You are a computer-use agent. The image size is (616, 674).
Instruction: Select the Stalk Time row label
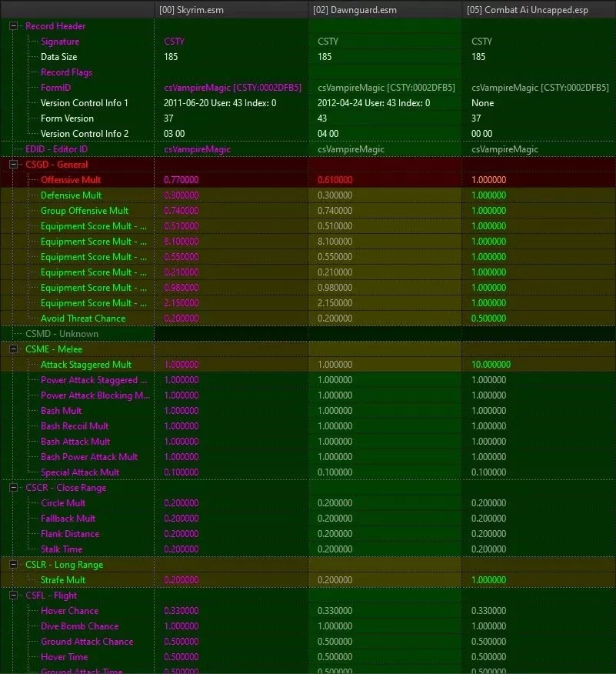pyautogui.click(x=62, y=549)
